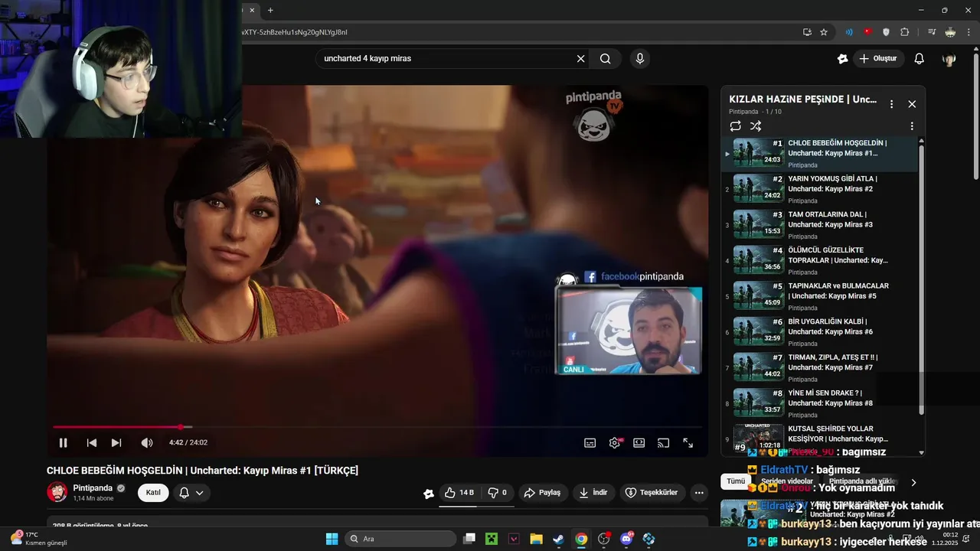
Task: Dislike the video
Action: 497,493
